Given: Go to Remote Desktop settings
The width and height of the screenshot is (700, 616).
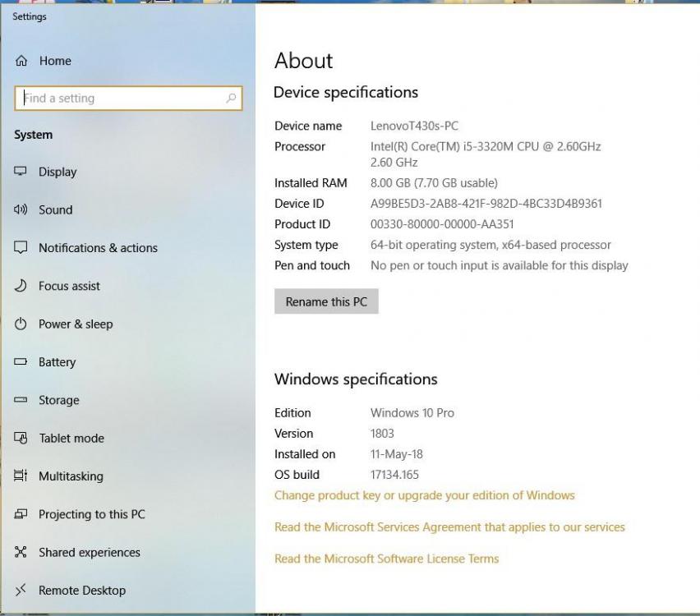Looking at the screenshot, I should point(81,591).
